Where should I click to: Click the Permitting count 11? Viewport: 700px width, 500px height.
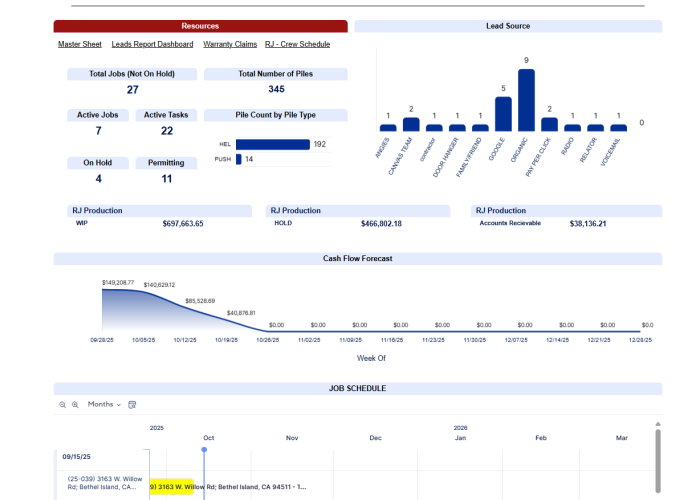167,179
